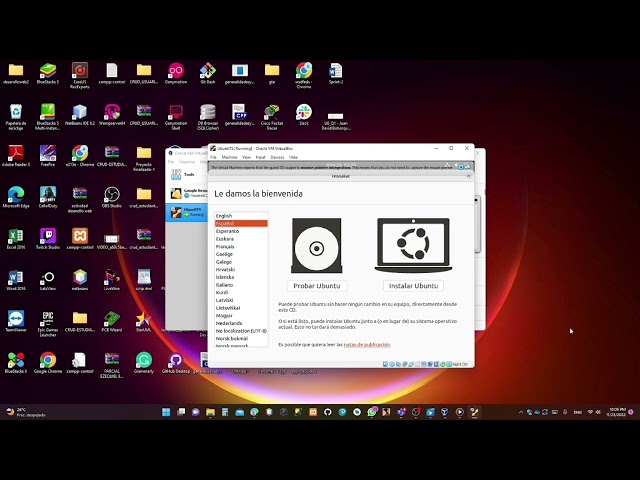640x480 pixels.
Task: Open OBS Studio desktop icon
Action: click(x=112, y=198)
